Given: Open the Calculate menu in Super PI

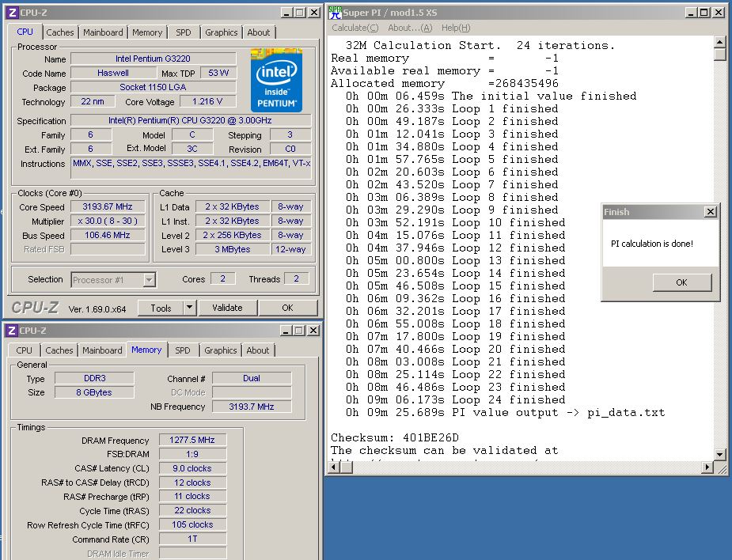Looking at the screenshot, I should (x=355, y=28).
